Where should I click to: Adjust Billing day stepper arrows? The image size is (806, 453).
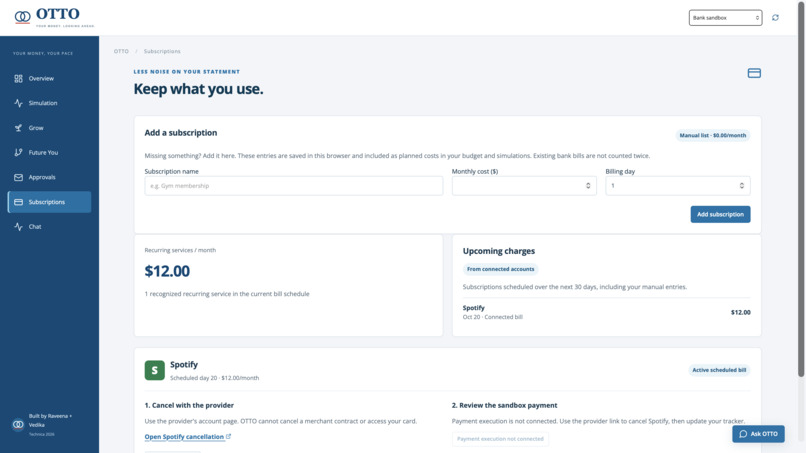[742, 186]
